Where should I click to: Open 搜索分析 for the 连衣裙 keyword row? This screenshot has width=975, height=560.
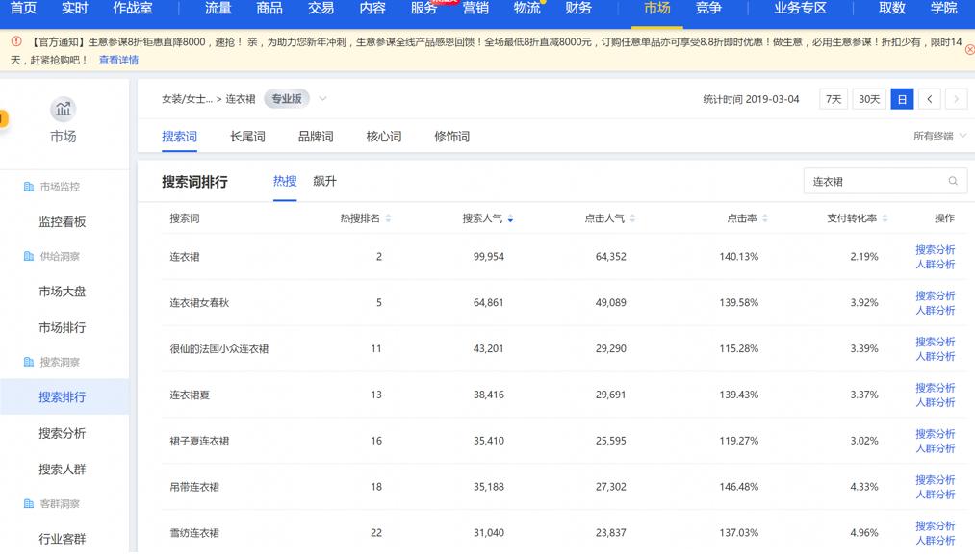pyautogui.click(x=935, y=249)
